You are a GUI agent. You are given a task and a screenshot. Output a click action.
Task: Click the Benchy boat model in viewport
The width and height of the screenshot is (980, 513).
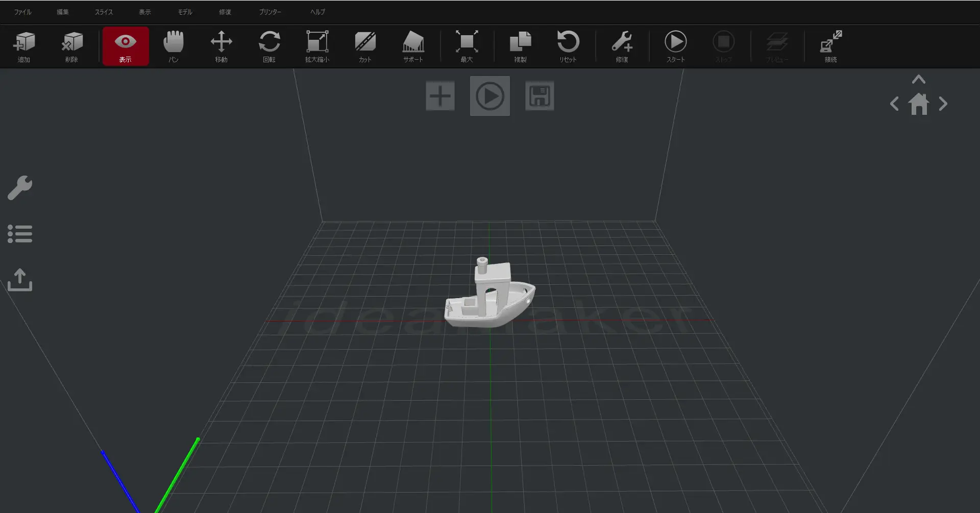coord(489,301)
